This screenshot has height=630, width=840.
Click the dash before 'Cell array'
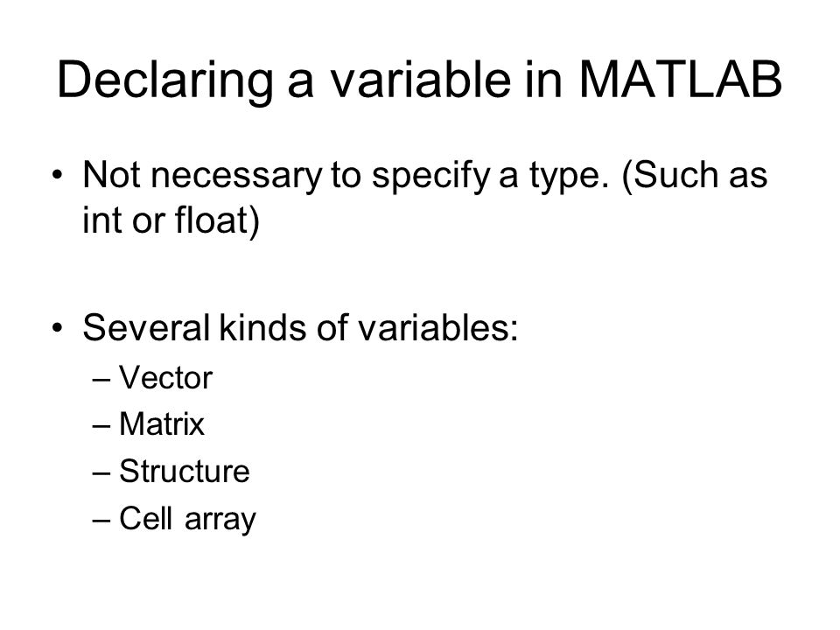101,520
